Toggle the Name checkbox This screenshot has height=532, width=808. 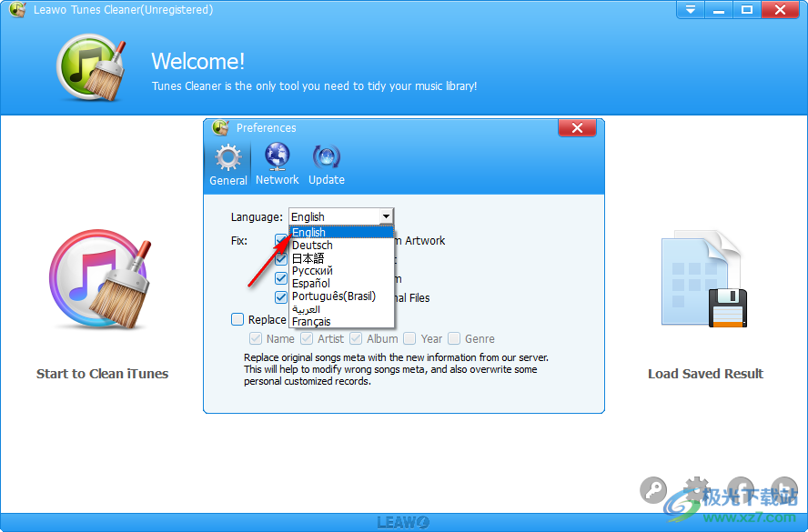pos(256,338)
